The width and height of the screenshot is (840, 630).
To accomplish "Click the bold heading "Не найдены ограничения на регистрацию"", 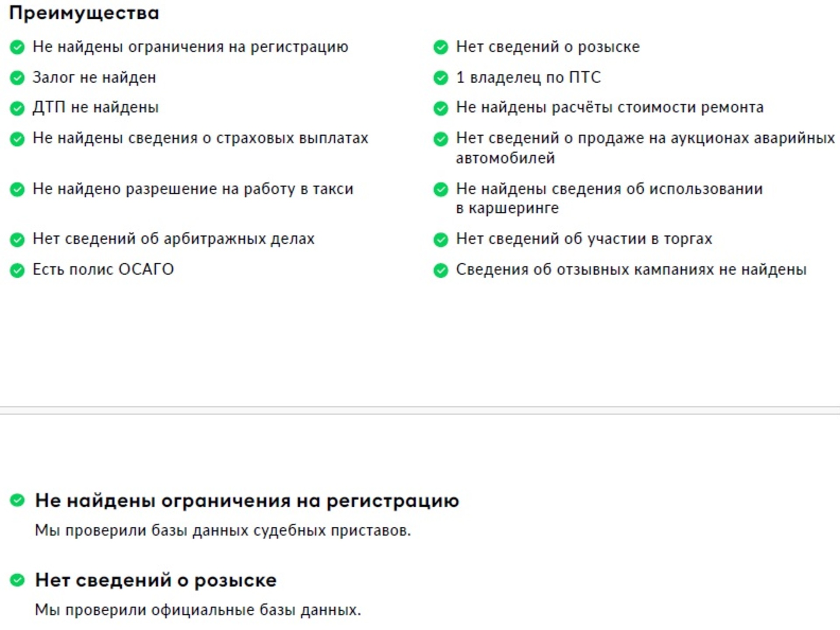I will coord(247,501).
